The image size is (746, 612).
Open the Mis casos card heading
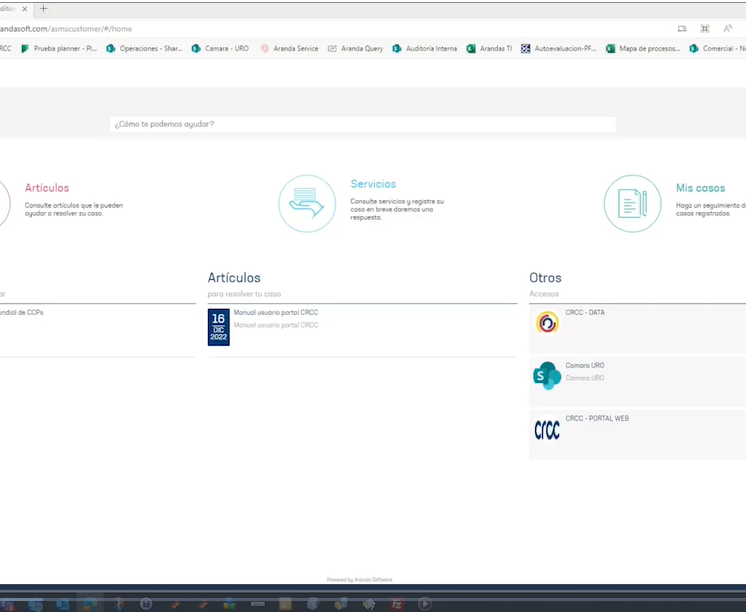pos(700,188)
